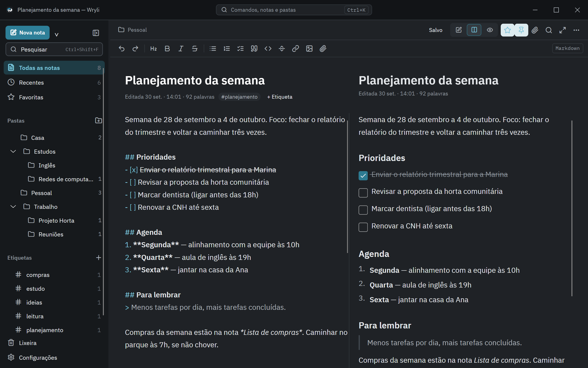Collapse the sidebar panel

coord(96,33)
